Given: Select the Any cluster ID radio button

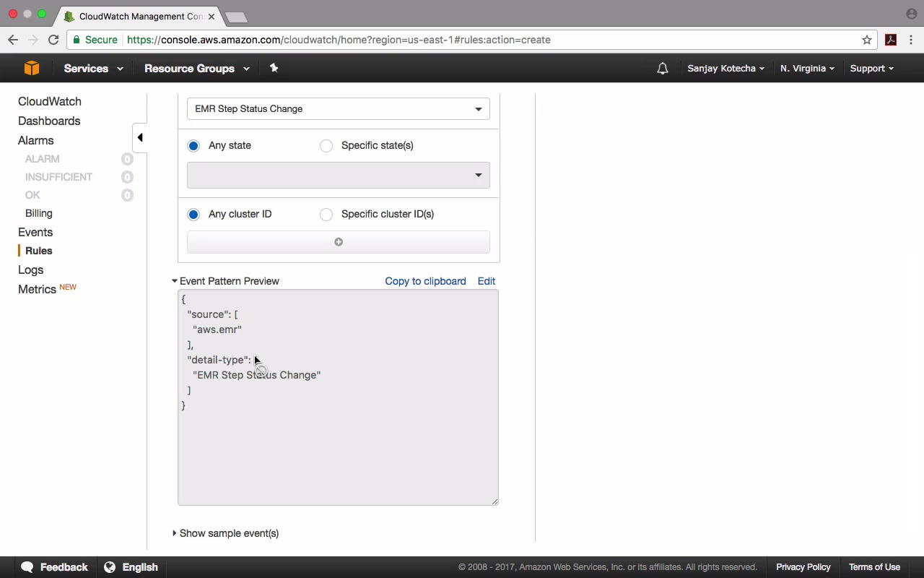Looking at the screenshot, I should point(193,215).
